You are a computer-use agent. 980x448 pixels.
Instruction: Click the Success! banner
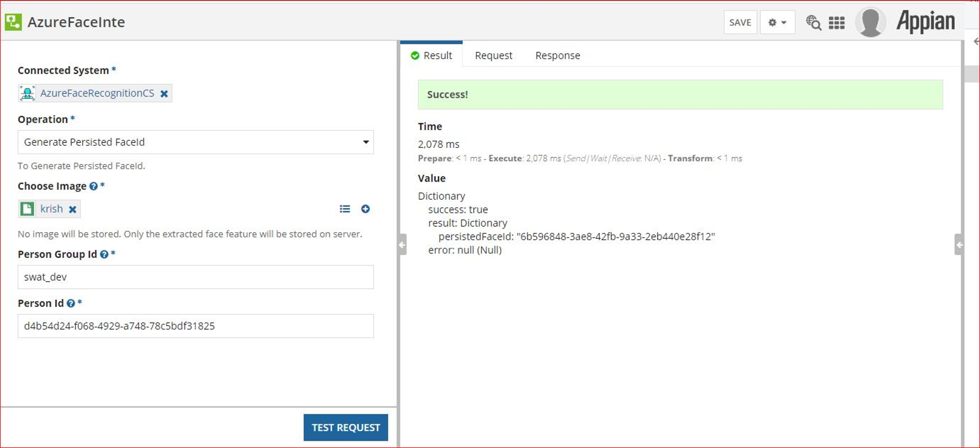[x=680, y=95]
